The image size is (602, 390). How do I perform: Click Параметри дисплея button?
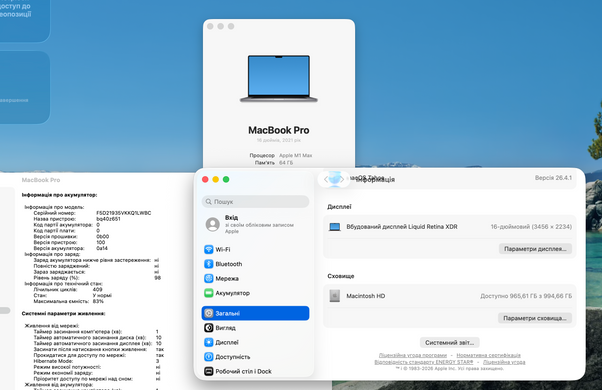click(535, 249)
